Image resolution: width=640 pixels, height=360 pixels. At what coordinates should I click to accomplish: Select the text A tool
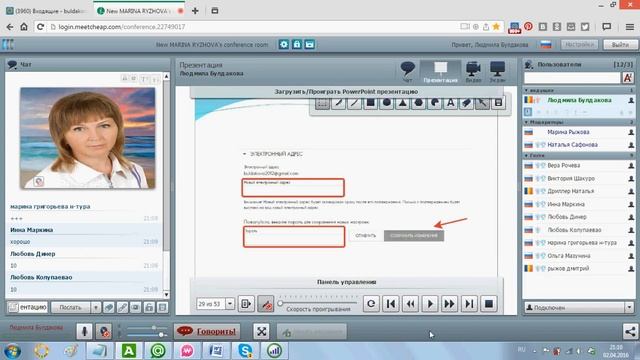click(450, 103)
